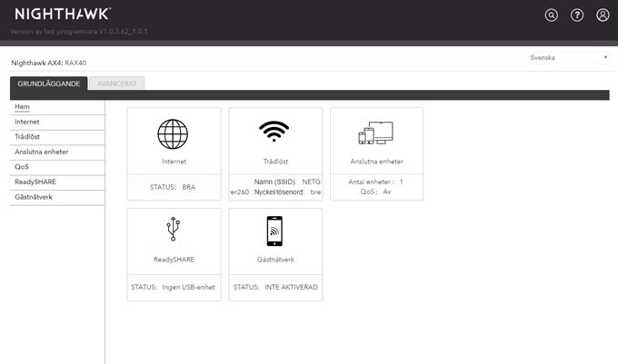Click the QoS: Av status text

click(375, 192)
